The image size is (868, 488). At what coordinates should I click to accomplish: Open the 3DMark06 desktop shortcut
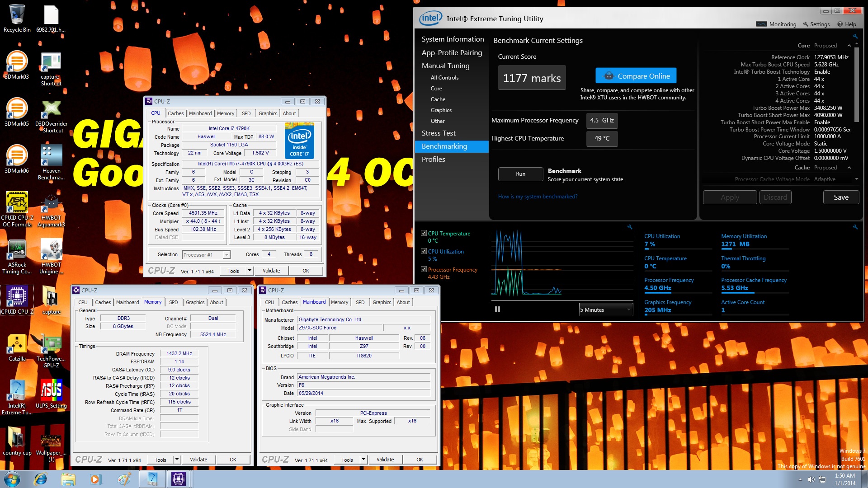17,159
